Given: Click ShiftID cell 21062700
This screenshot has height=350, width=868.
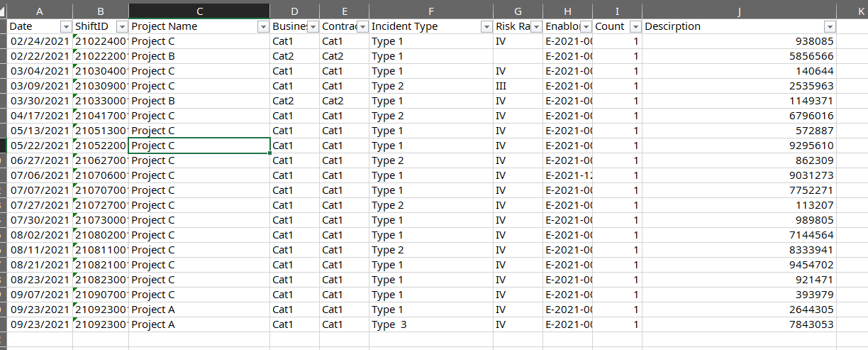Looking at the screenshot, I should click(x=101, y=160).
